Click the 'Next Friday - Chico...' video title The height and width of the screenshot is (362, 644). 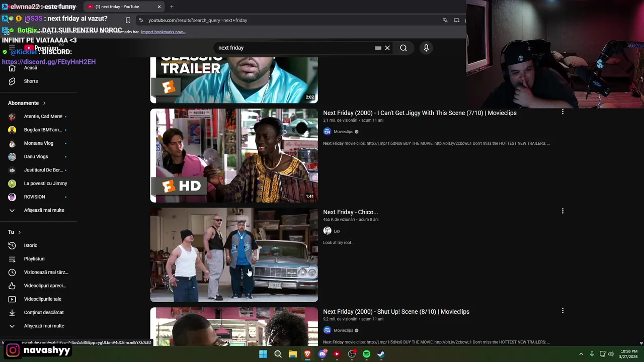(350, 212)
